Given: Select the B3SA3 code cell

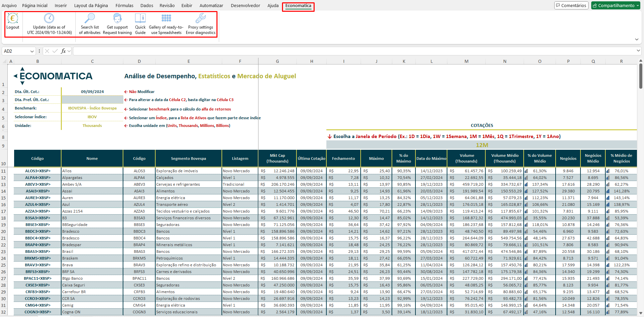Looking at the screenshot, I should (x=139, y=218).
